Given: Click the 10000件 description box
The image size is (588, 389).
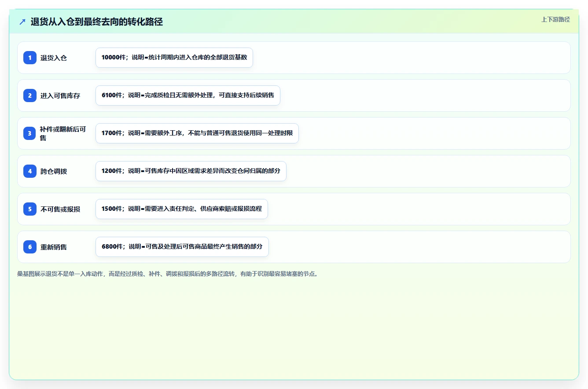Looking at the screenshot, I should pos(174,58).
